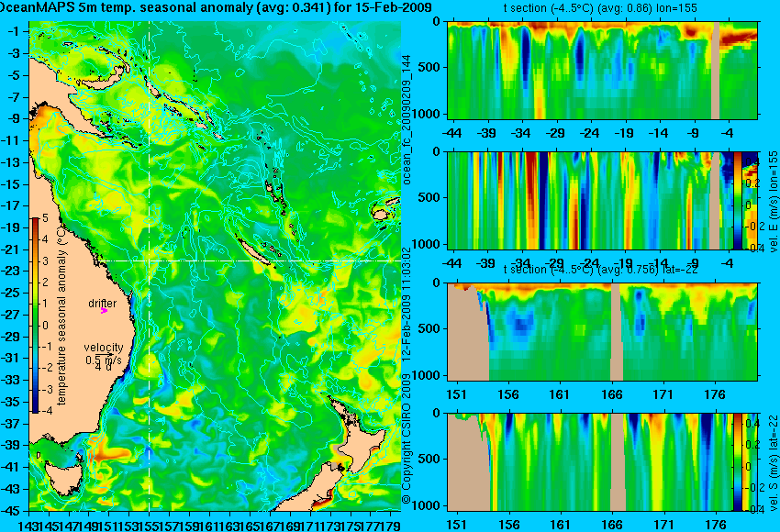Screen dimensions: 780x532
Task: Click the '166' tick under the bottom velocity section
Action: tap(612, 525)
